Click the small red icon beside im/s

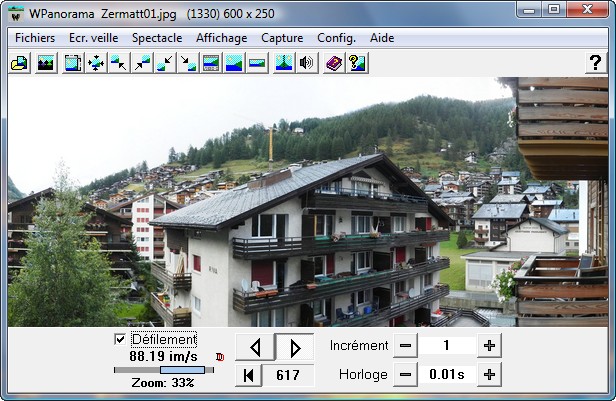[220, 357]
